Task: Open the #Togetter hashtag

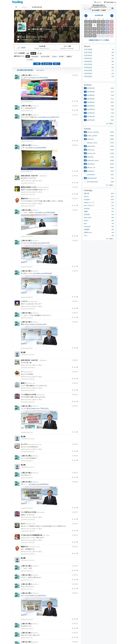Action: [87, 200]
